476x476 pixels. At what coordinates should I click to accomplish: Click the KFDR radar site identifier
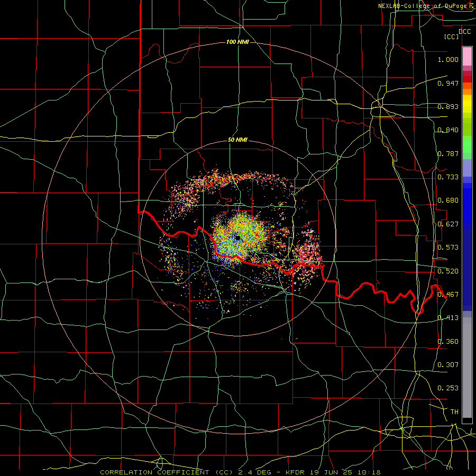click(294, 472)
